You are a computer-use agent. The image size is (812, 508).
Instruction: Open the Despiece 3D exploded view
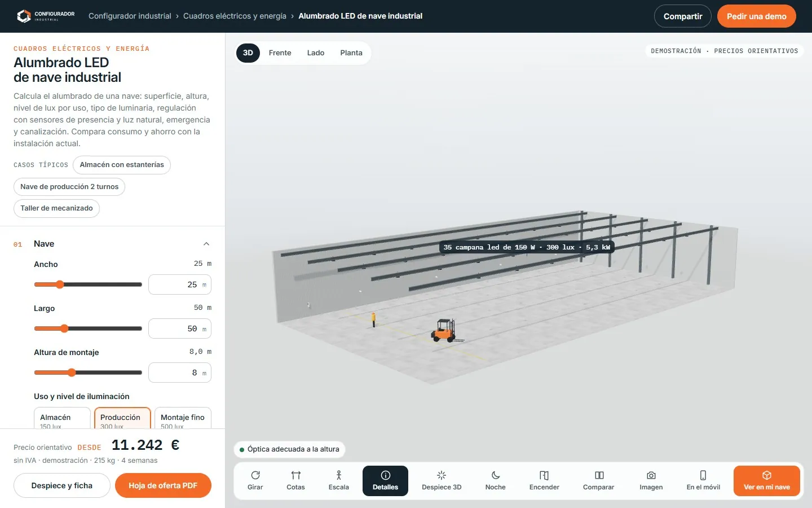click(x=442, y=481)
